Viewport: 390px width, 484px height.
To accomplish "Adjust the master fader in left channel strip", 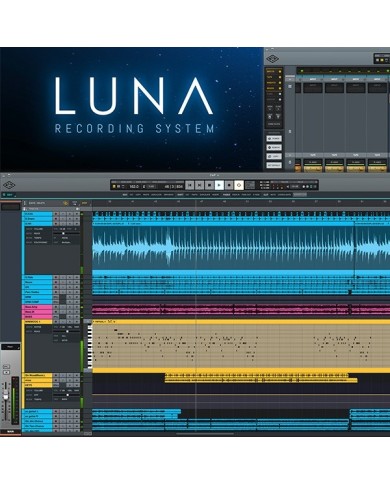I will [6, 396].
